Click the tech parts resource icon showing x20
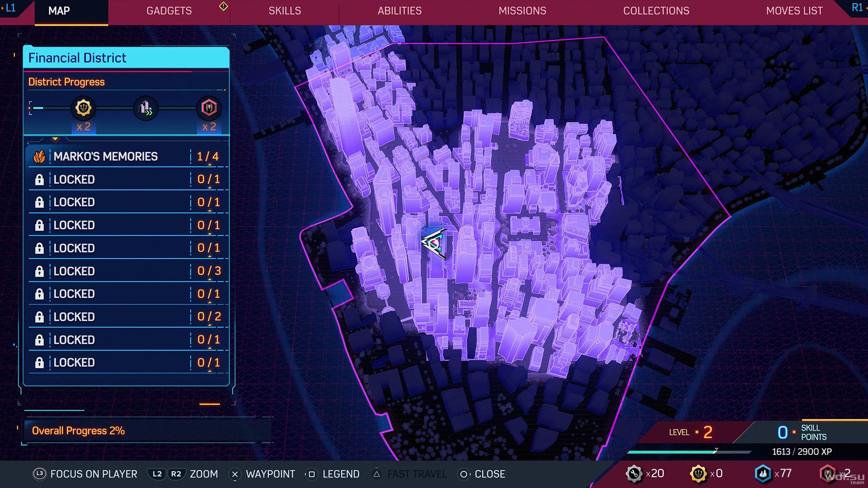This screenshot has height=488, width=868. tap(634, 474)
